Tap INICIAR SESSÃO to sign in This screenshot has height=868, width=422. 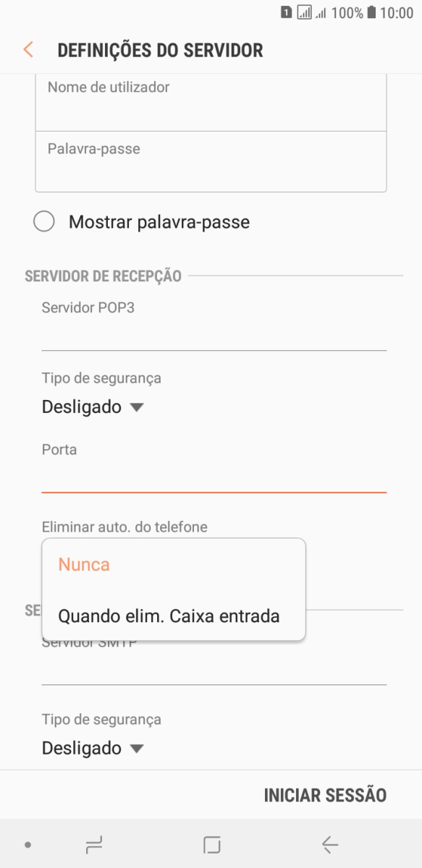click(325, 795)
